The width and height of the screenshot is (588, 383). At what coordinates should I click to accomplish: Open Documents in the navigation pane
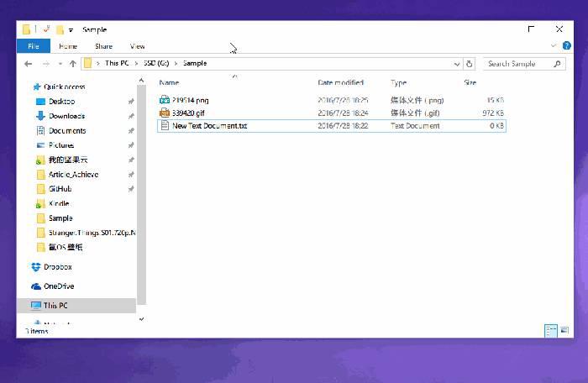67,130
